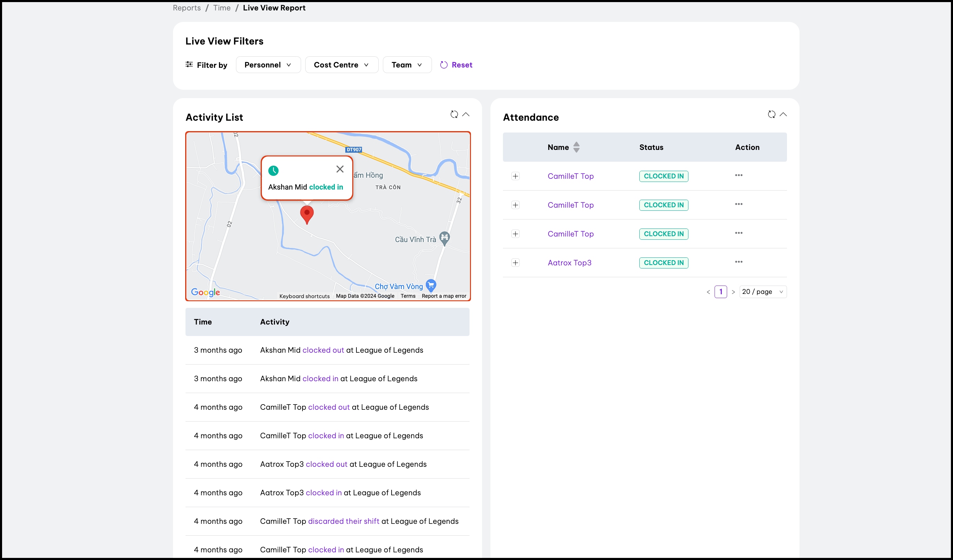Open the Team filter dropdown

407,65
